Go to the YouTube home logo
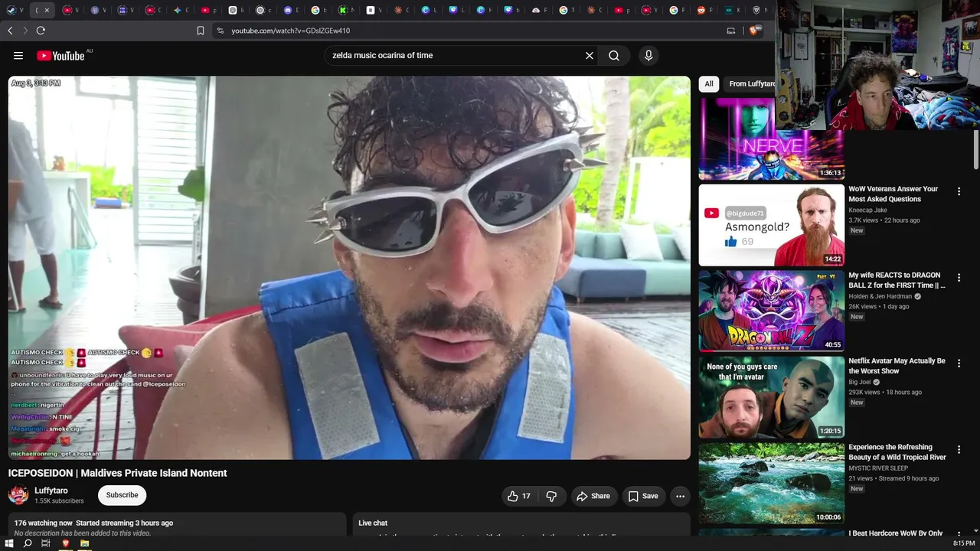This screenshot has width=980, height=551. [60, 56]
